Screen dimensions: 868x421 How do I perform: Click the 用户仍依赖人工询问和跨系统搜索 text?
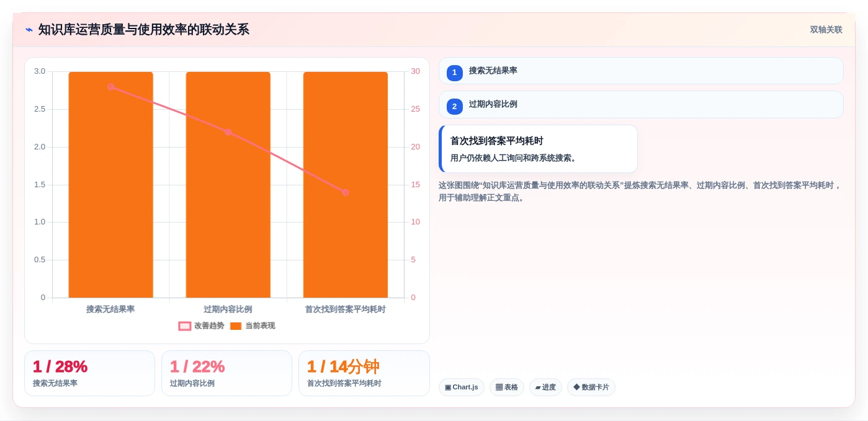pyautogui.click(x=514, y=158)
